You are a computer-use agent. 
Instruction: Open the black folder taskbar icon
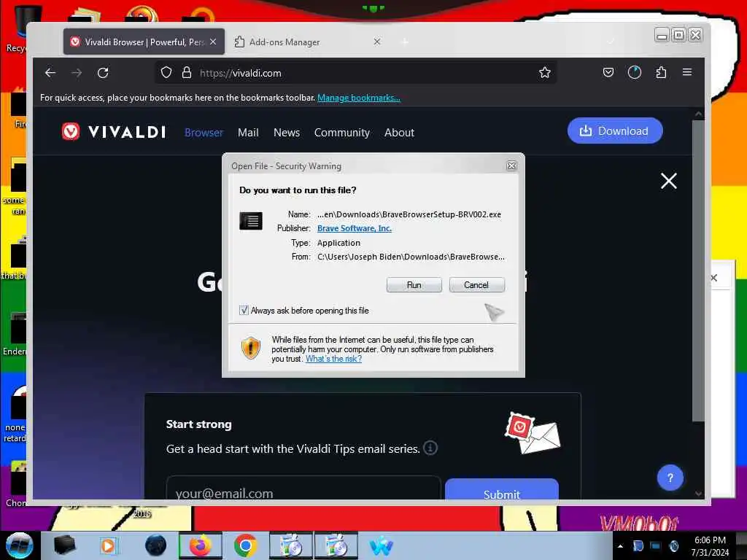[64, 545]
